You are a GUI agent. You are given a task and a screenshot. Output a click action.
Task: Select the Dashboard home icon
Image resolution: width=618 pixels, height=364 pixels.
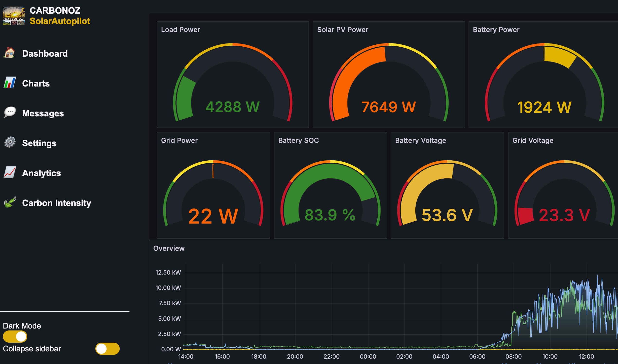point(9,53)
